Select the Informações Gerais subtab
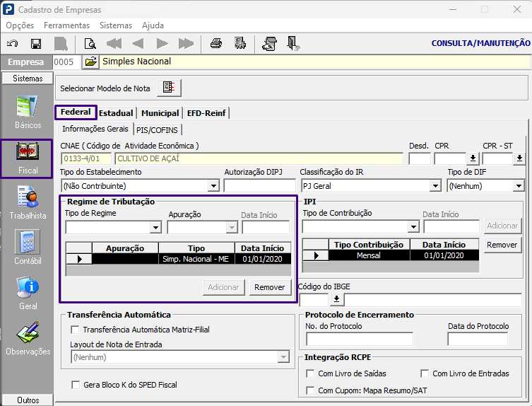 [95, 129]
